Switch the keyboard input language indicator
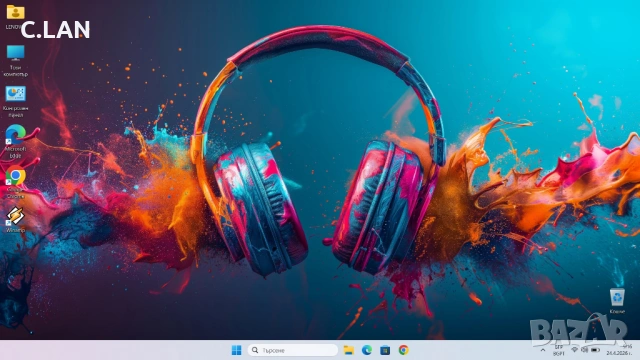This screenshot has width=640, height=360. pos(558,350)
